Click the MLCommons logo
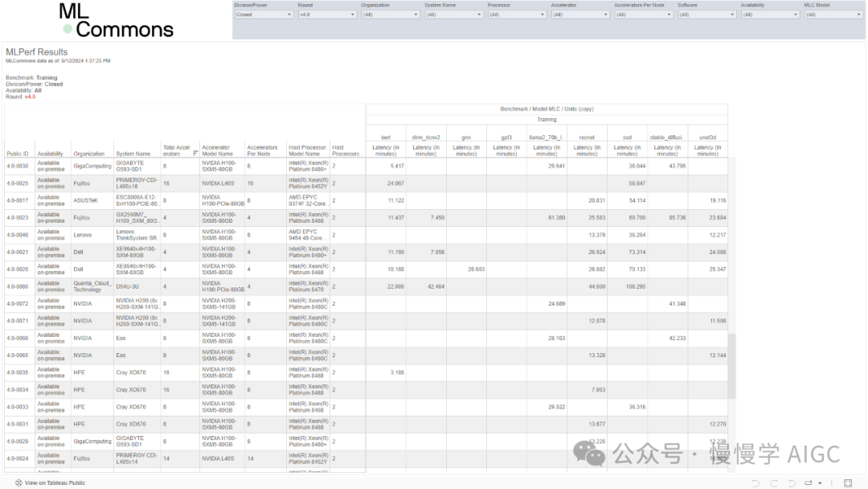868x489 pixels. [116, 20]
